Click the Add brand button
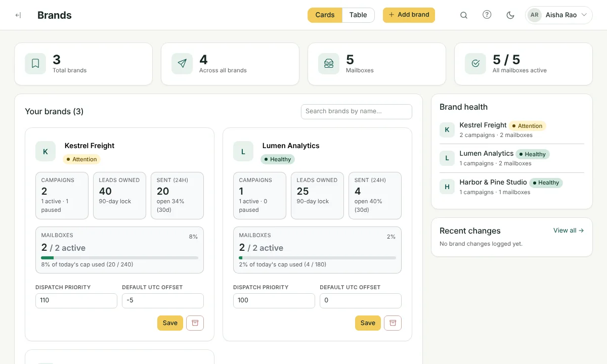This screenshot has width=607, height=364. pos(409,15)
